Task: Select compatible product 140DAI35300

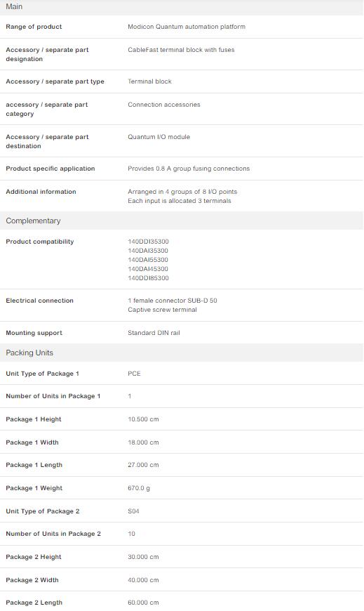Action: pos(148,251)
